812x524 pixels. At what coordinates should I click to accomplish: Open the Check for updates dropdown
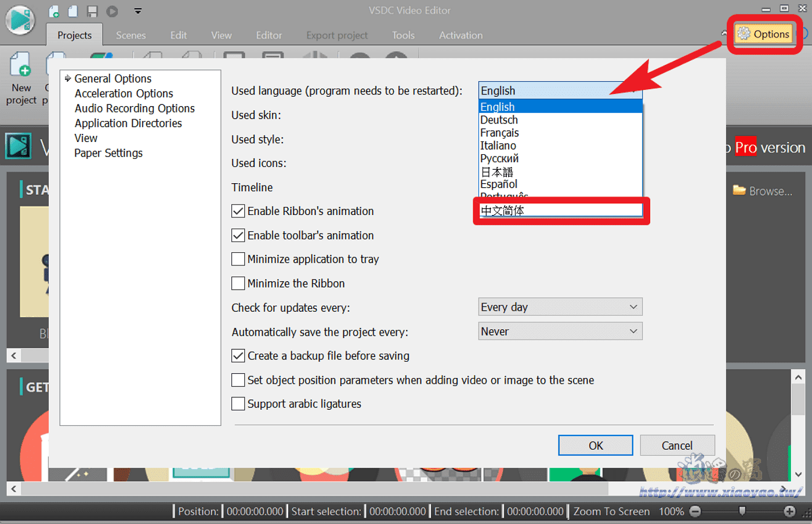tap(560, 307)
